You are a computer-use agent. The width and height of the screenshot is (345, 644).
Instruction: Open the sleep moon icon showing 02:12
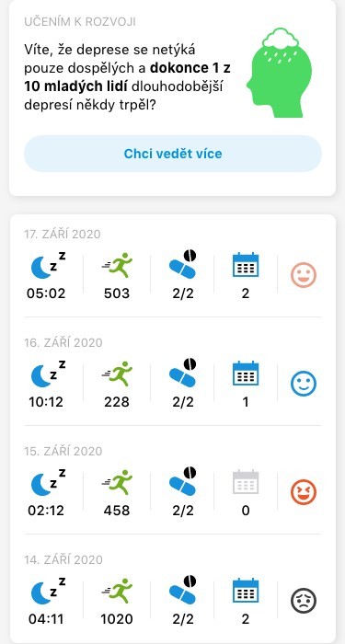[x=48, y=483]
